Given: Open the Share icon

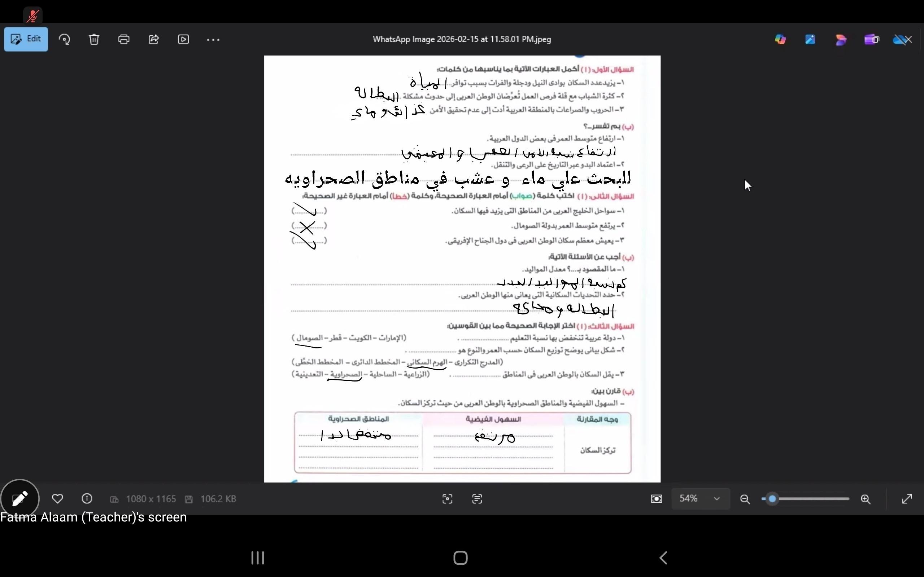Looking at the screenshot, I should pyautogui.click(x=153, y=39).
